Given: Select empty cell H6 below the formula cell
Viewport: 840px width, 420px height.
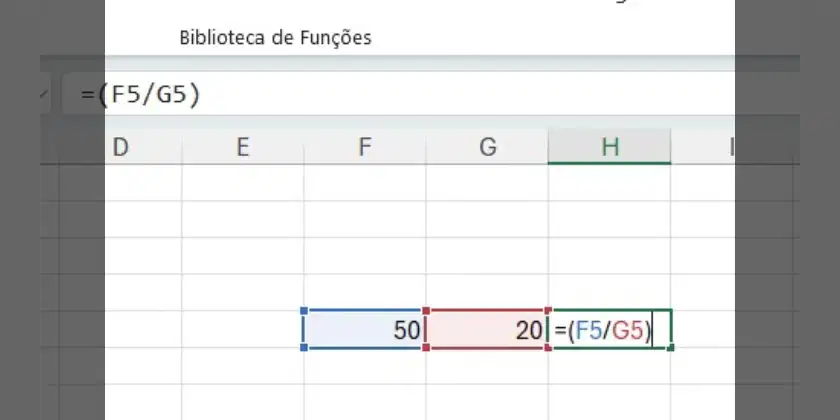Looking at the screenshot, I should point(609,366).
